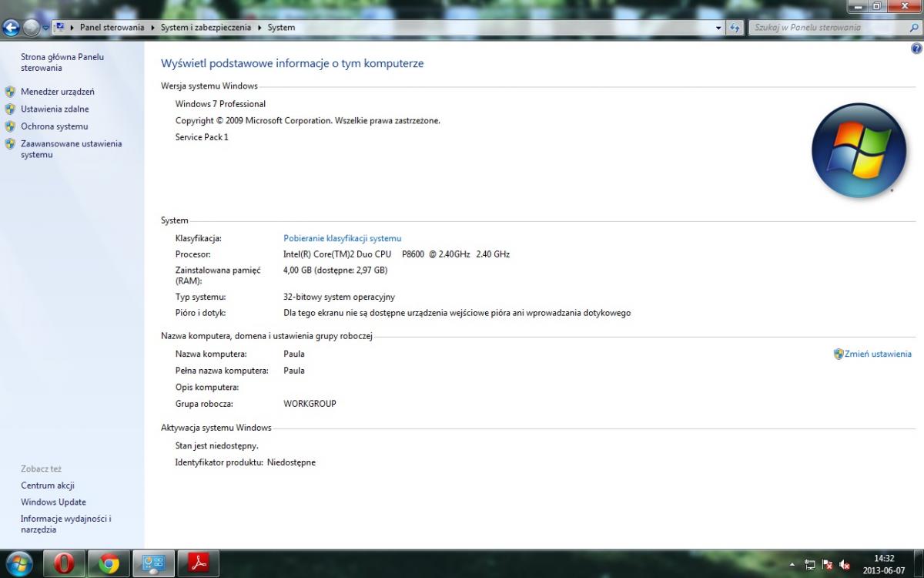This screenshot has width=924, height=578.
Task: Go back with the blue Back arrow
Action: click(11, 28)
